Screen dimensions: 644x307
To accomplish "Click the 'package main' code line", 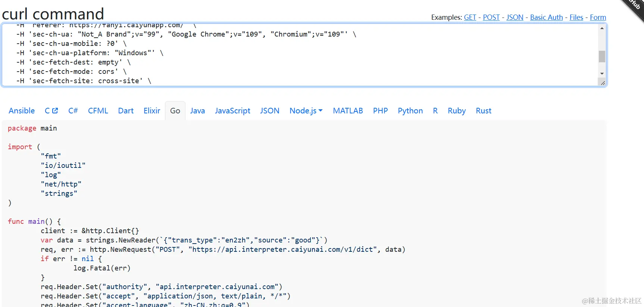I will click(x=32, y=128).
